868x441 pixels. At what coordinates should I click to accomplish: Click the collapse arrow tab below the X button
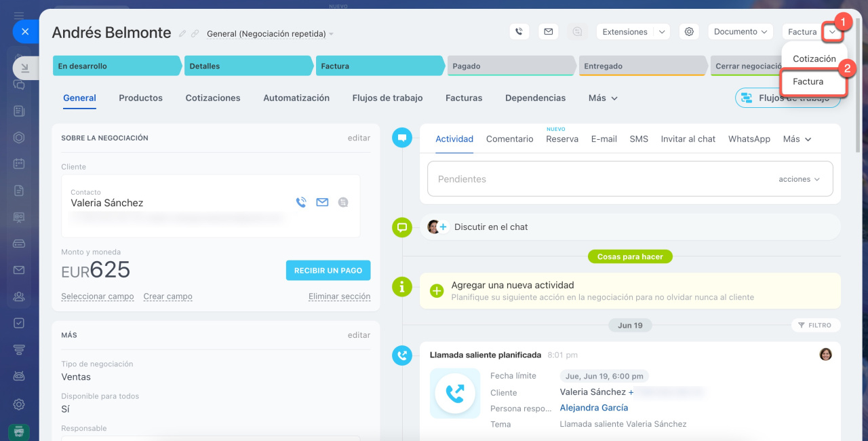coord(25,67)
